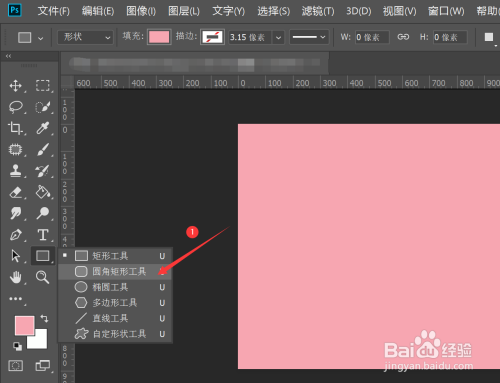
Task: Reset default foreground and background colors
Action: pyautogui.click(x=17, y=346)
